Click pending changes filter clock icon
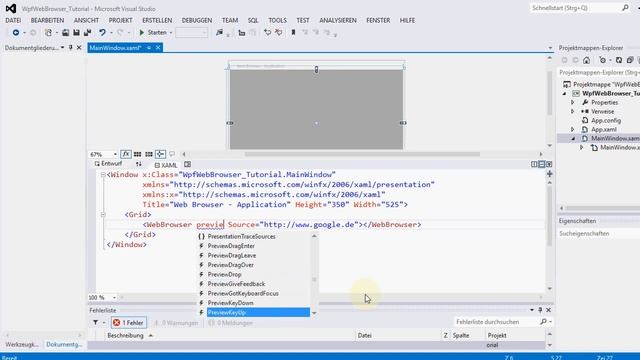This screenshot has width=640, height=360. (x=602, y=60)
